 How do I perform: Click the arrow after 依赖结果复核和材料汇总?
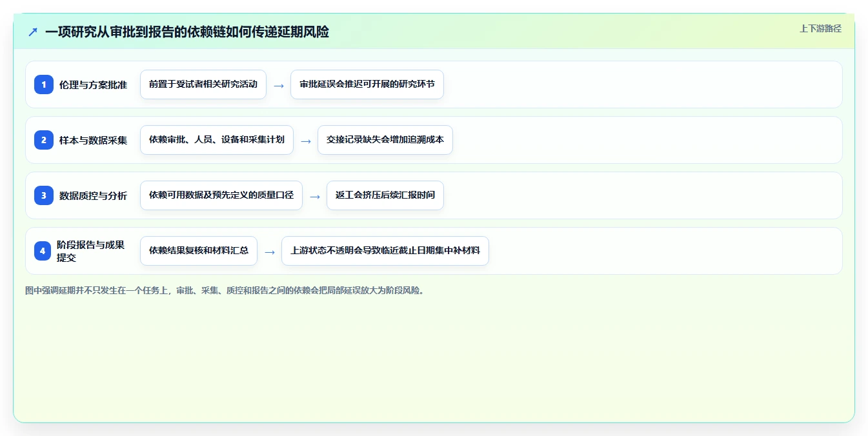270,252
